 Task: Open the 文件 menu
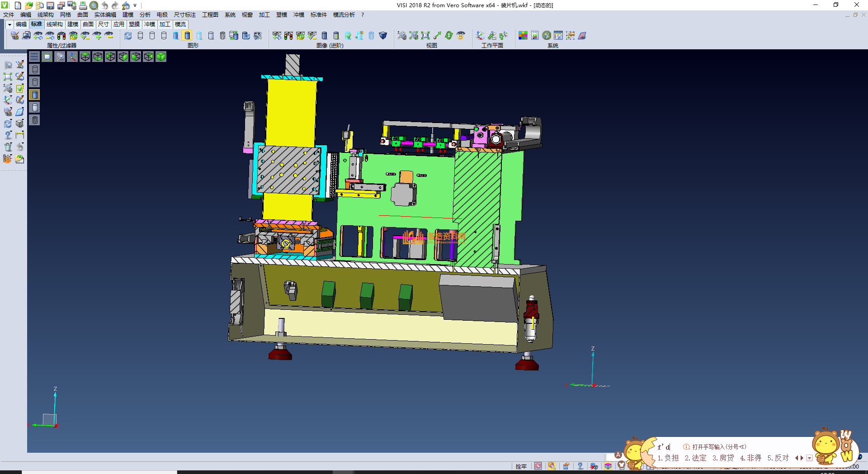point(9,15)
